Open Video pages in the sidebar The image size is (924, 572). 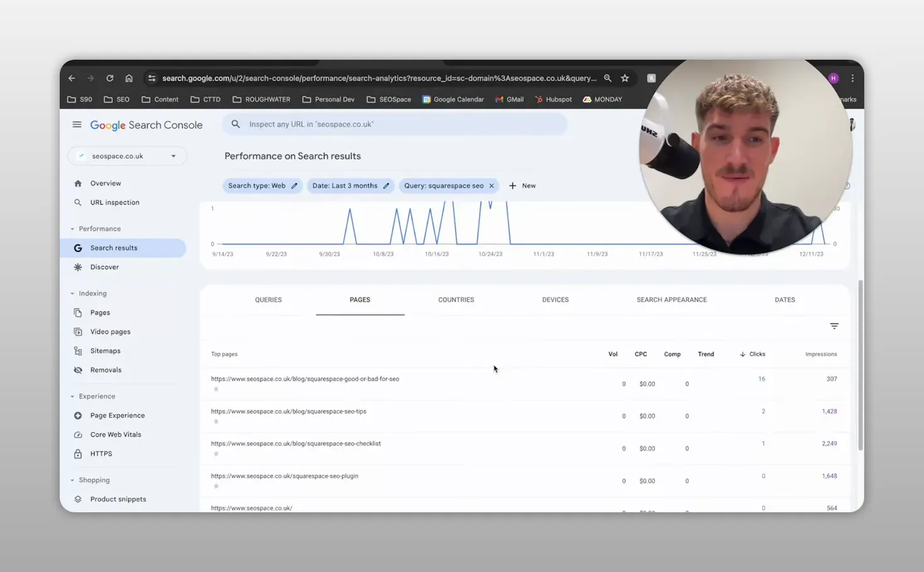110,332
